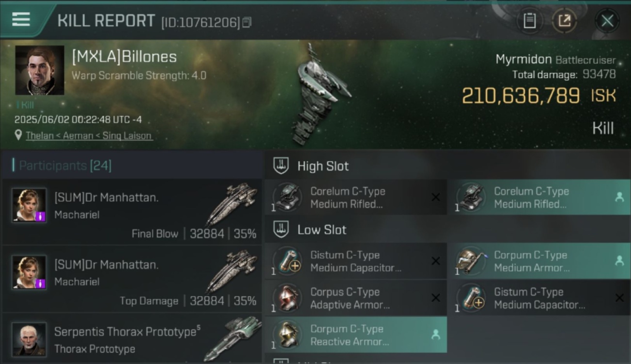
Task: Select Dr Manhattan Top Damage entry
Action: tap(132, 279)
